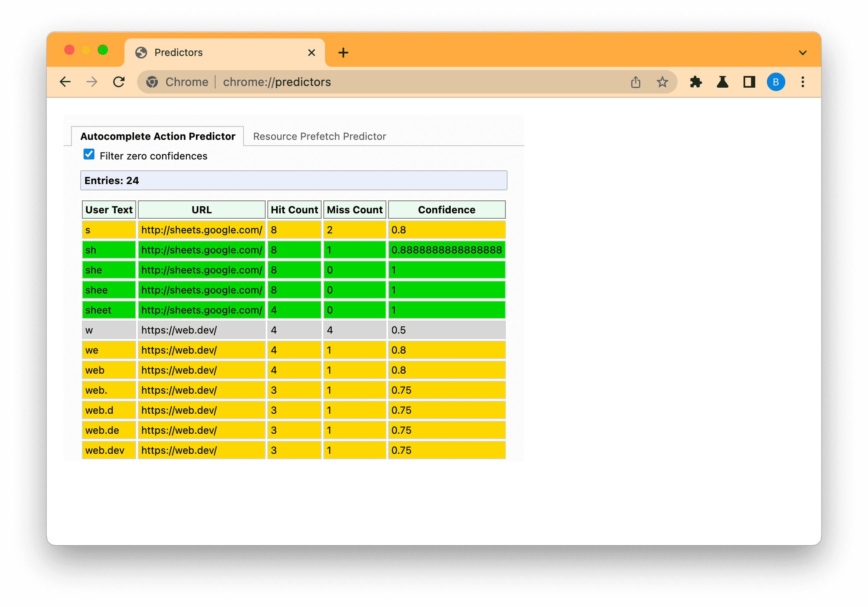Click the Entries count display area
Viewport: 868px width, 607px height.
(294, 181)
